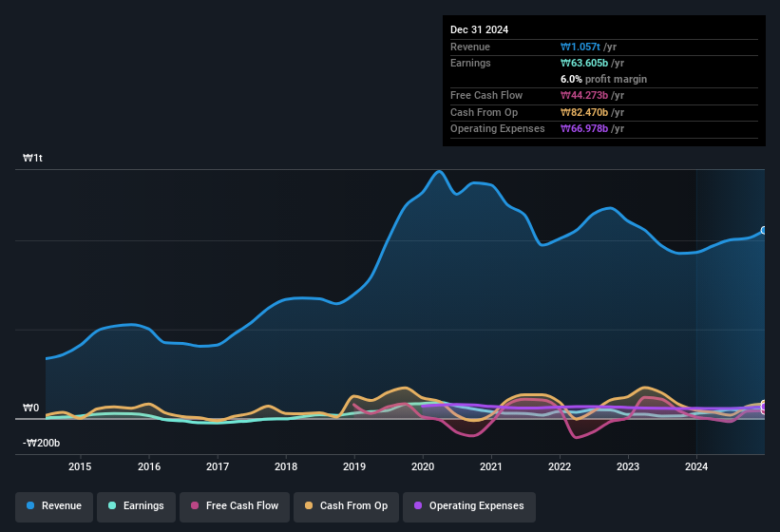Click the Revenue line peak at 2020

tap(439, 172)
